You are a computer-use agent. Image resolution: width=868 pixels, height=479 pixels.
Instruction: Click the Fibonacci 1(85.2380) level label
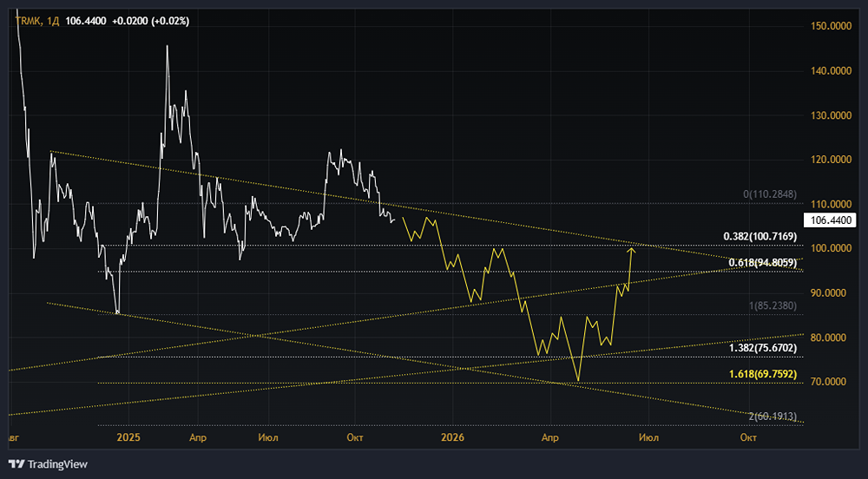click(773, 305)
